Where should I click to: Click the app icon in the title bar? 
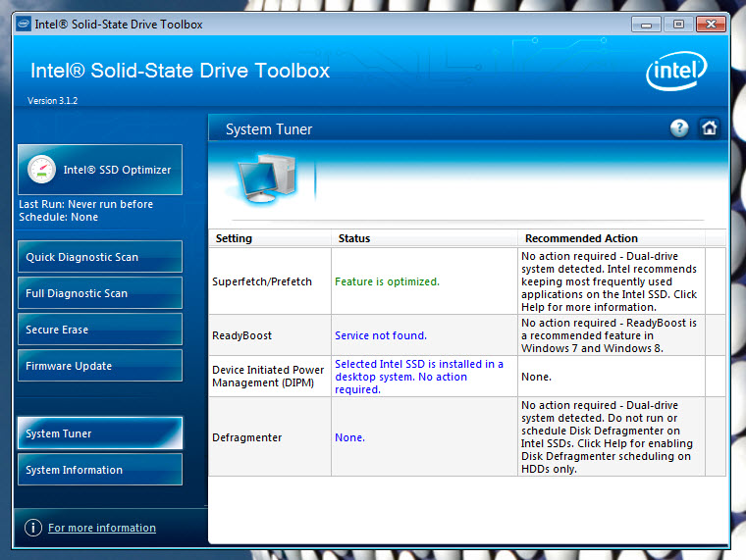coord(24,24)
